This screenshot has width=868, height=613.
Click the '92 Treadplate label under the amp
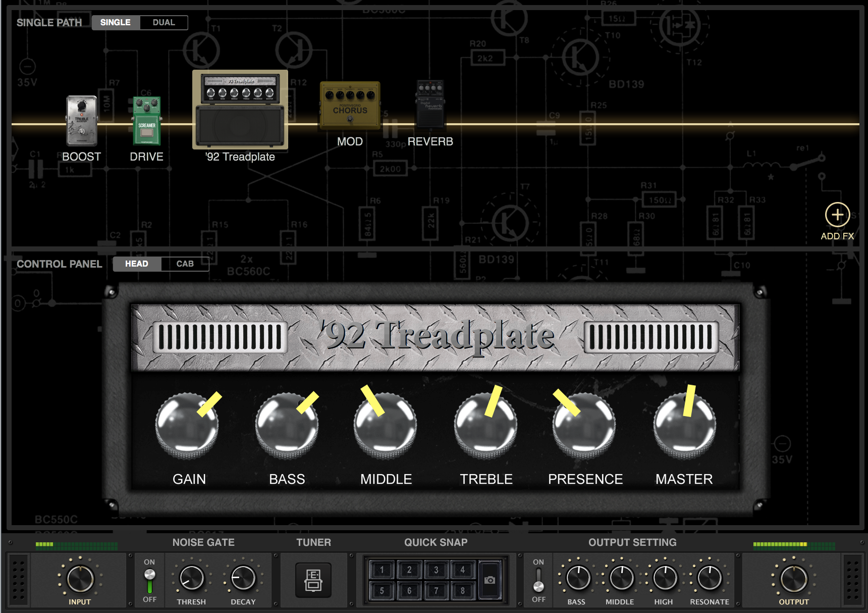[x=240, y=157]
